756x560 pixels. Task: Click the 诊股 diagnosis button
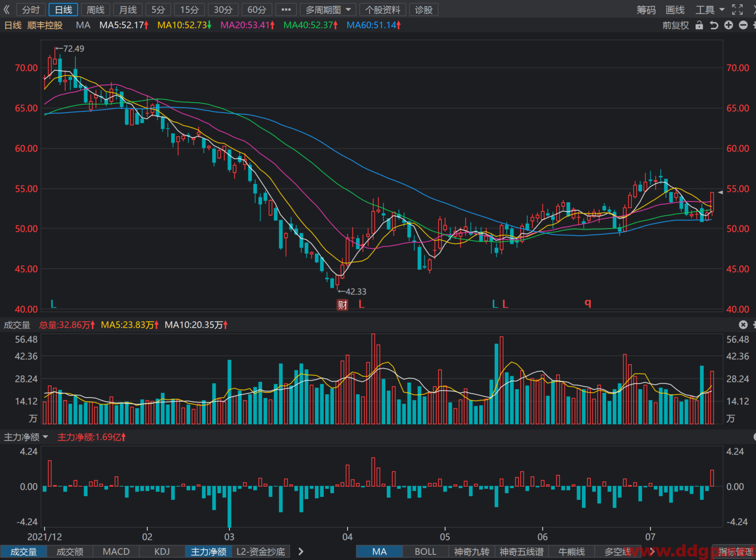coord(423,10)
